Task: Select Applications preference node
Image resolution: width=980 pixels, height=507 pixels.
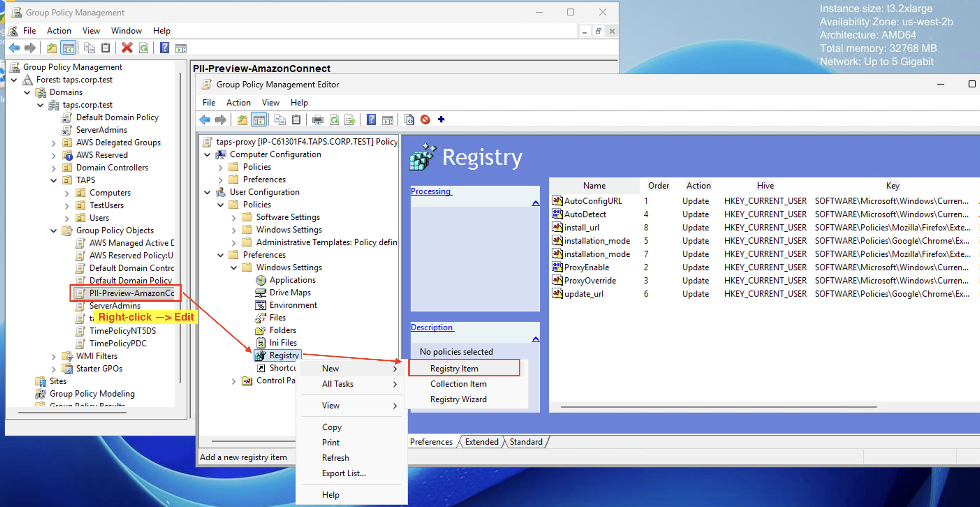Action: [x=292, y=280]
